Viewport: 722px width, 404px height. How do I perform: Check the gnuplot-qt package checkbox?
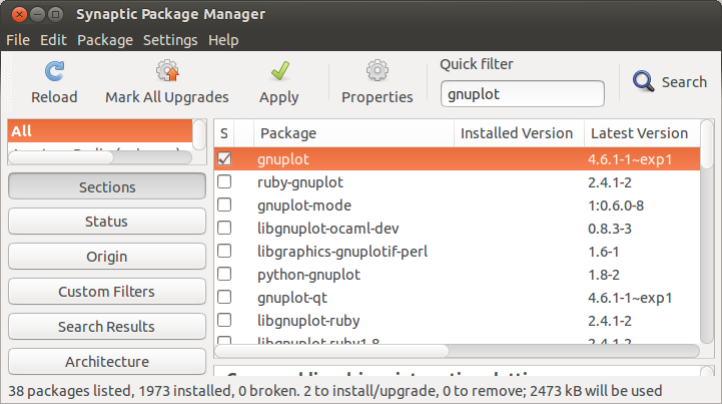click(x=225, y=297)
